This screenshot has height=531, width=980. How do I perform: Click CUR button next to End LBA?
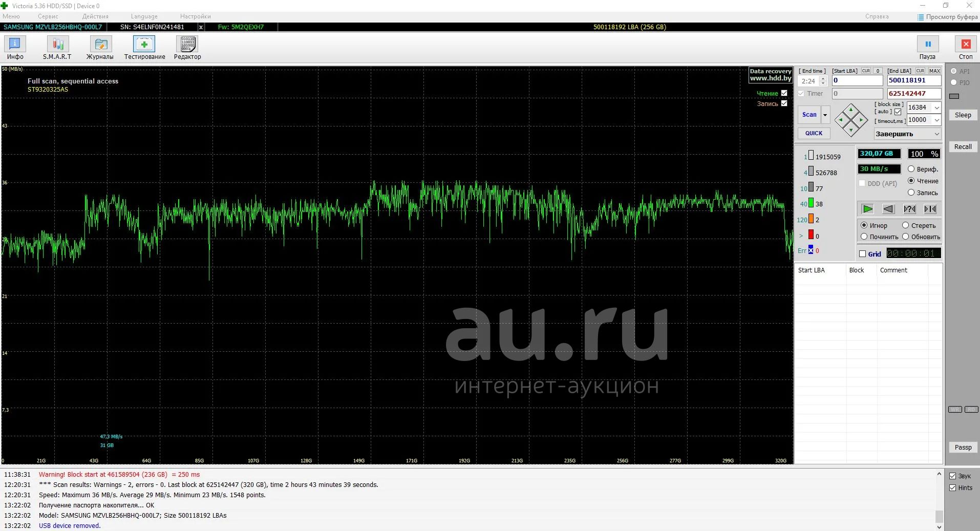pyautogui.click(x=920, y=71)
